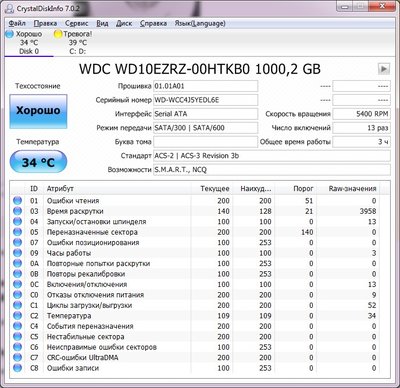The height and width of the screenshot is (388, 400).
Task: Click the status icon for Переназначенные сектора
Action: point(17,232)
